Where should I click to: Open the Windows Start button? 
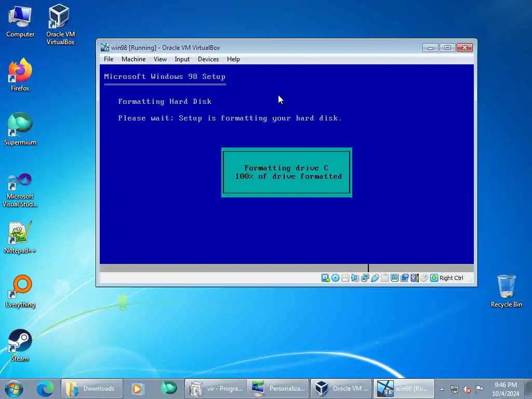[x=14, y=389]
